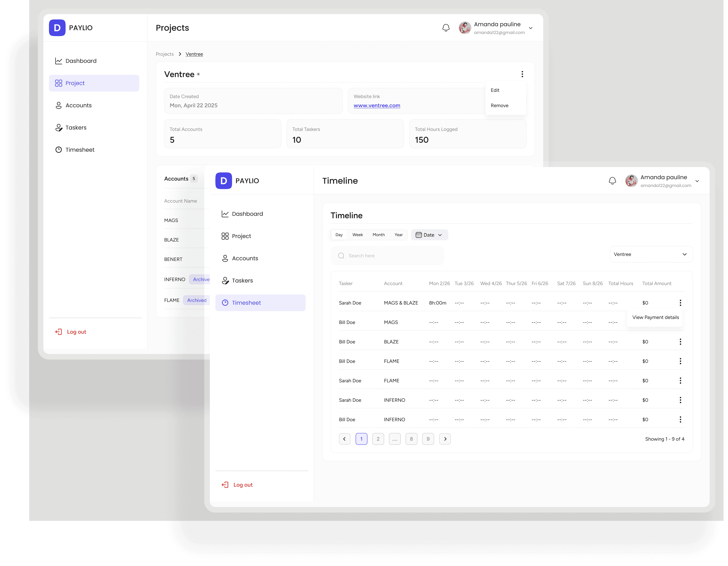Select Week view in Timeline
Image resolution: width=728 pixels, height=566 pixels.
point(357,235)
